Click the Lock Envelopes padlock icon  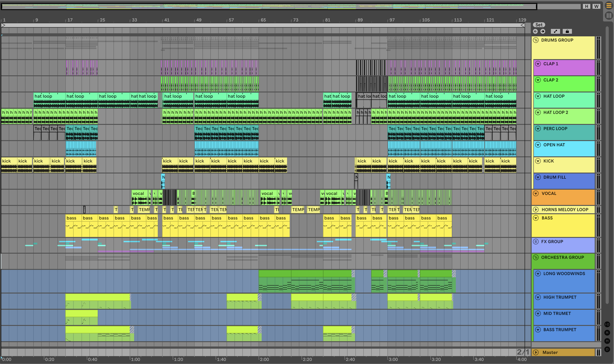(567, 31)
